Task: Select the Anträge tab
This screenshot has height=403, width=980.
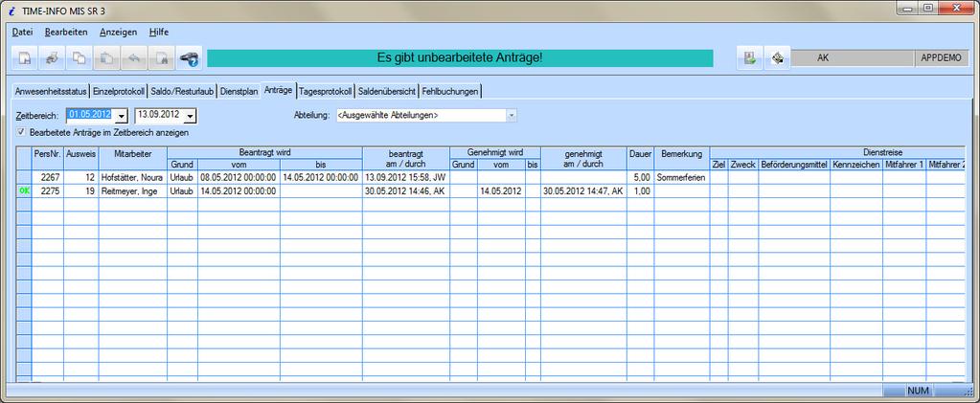Action: (278, 90)
